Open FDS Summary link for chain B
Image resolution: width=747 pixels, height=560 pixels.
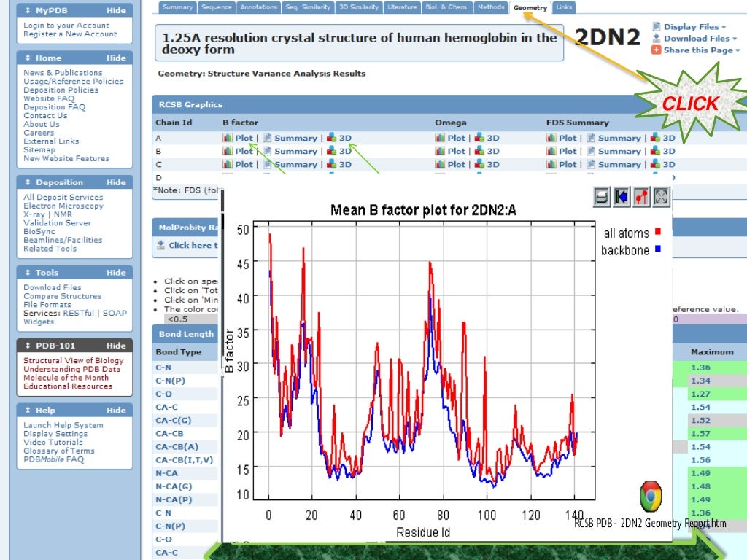[x=619, y=151]
